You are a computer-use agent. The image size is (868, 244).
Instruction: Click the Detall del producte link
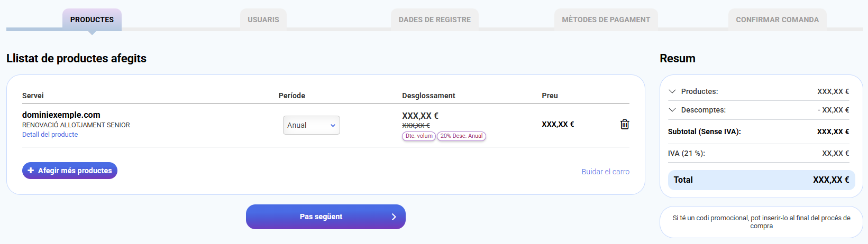click(x=50, y=135)
